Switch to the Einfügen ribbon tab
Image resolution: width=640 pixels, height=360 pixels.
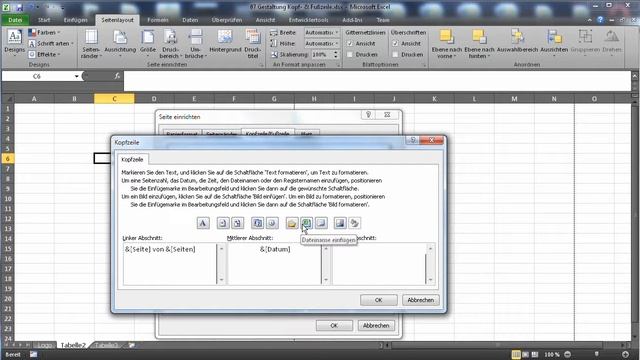pyautogui.click(x=76, y=20)
